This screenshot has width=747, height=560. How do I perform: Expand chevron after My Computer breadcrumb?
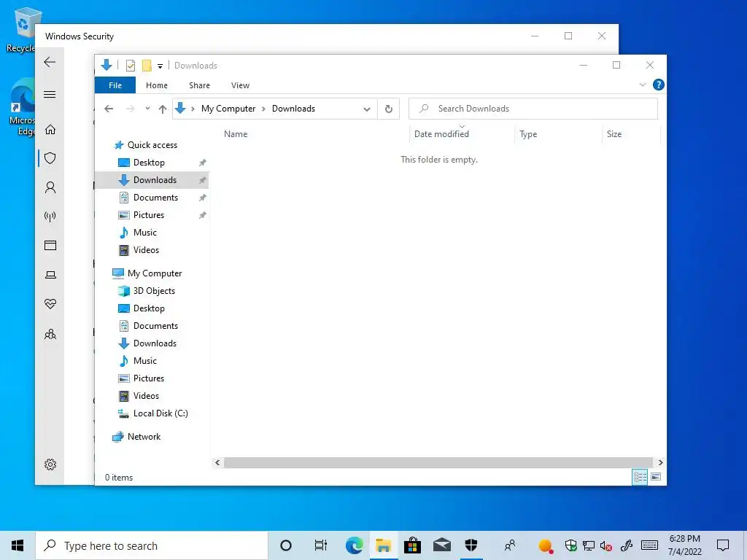(x=263, y=109)
